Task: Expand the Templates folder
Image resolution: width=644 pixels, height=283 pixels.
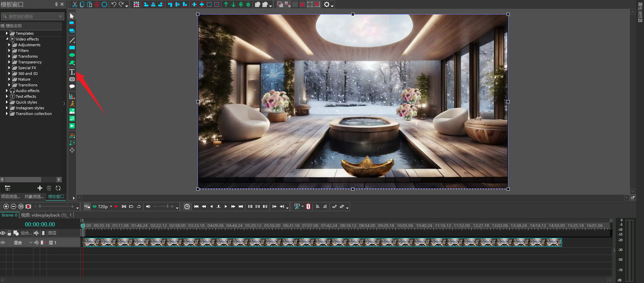Action: (7, 33)
